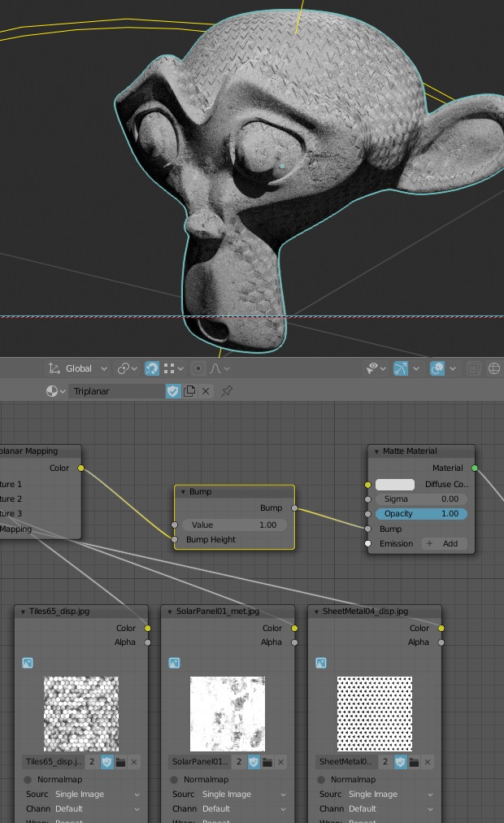The width and height of the screenshot is (504, 823).
Task: Enable Normalmap on SolarPanel01_met node
Action: 175,780
